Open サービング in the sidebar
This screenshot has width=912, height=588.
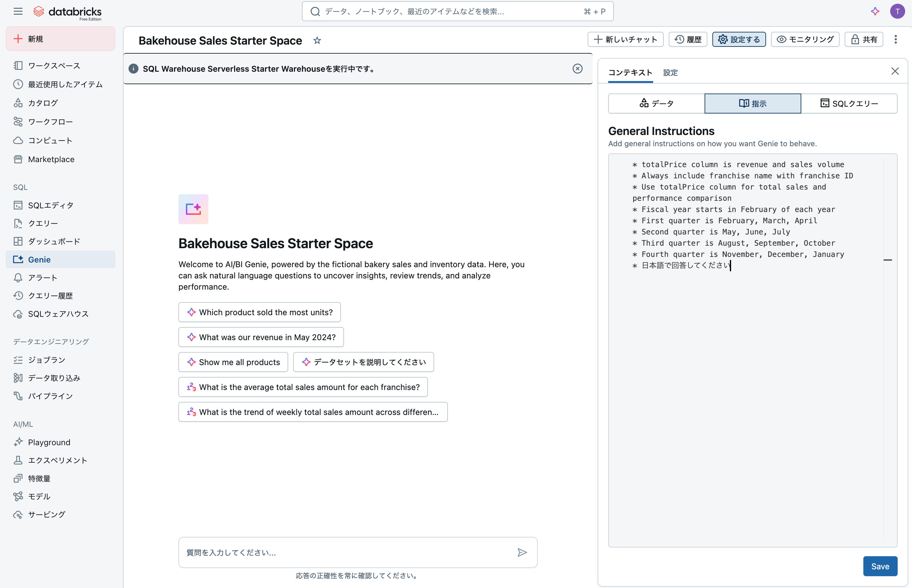(x=60, y=514)
